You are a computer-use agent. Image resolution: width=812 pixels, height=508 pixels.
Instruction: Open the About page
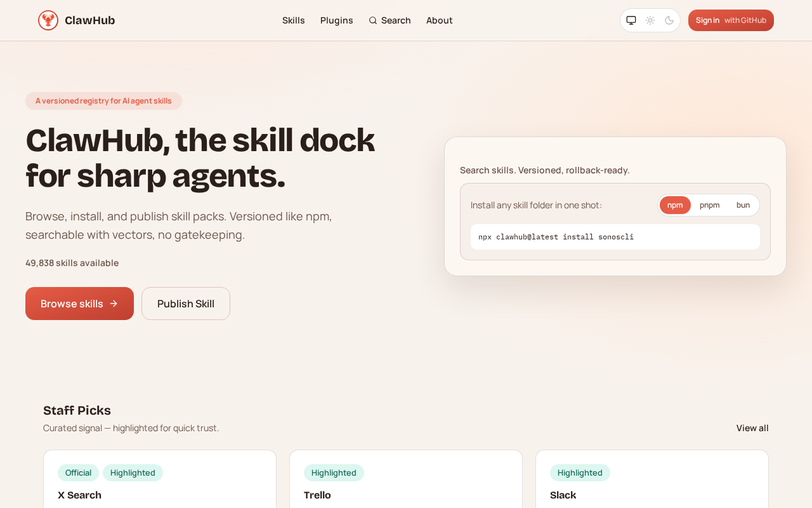pos(440,20)
